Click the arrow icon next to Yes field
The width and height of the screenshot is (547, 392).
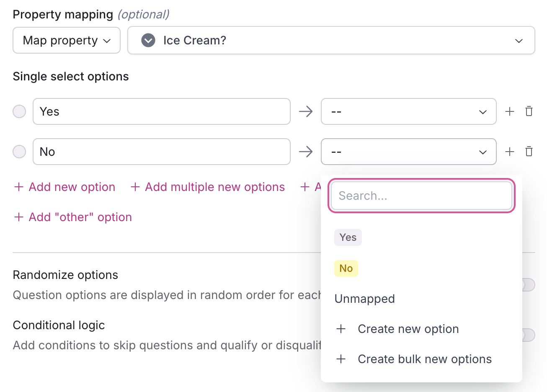tap(306, 111)
